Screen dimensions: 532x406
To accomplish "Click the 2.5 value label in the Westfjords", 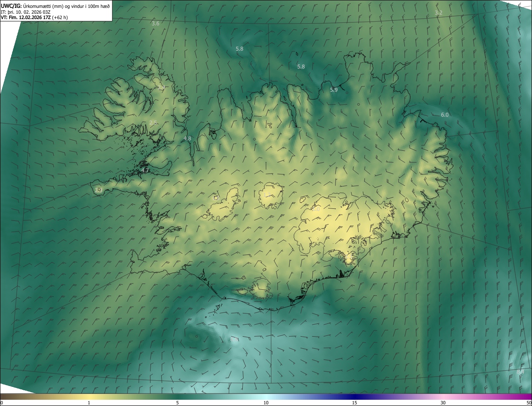I will pos(153,122).
